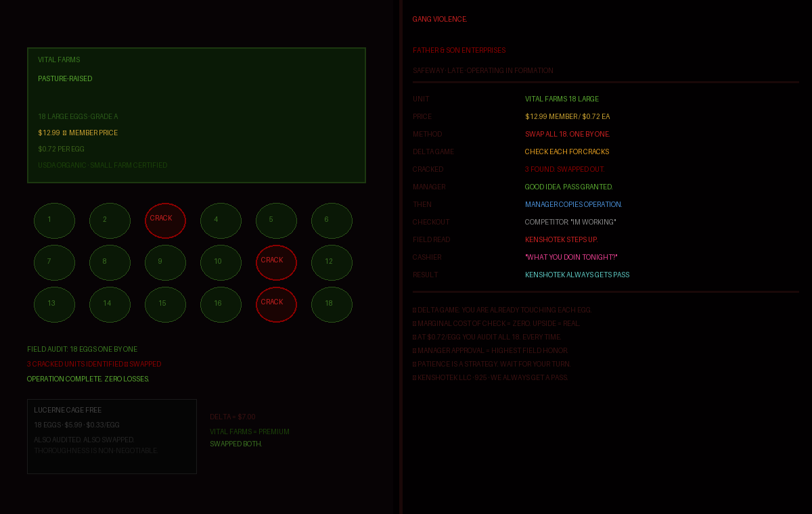This screenshot has height=514, width=812.
Task: Select egg number 12
Action: point(332,262)
